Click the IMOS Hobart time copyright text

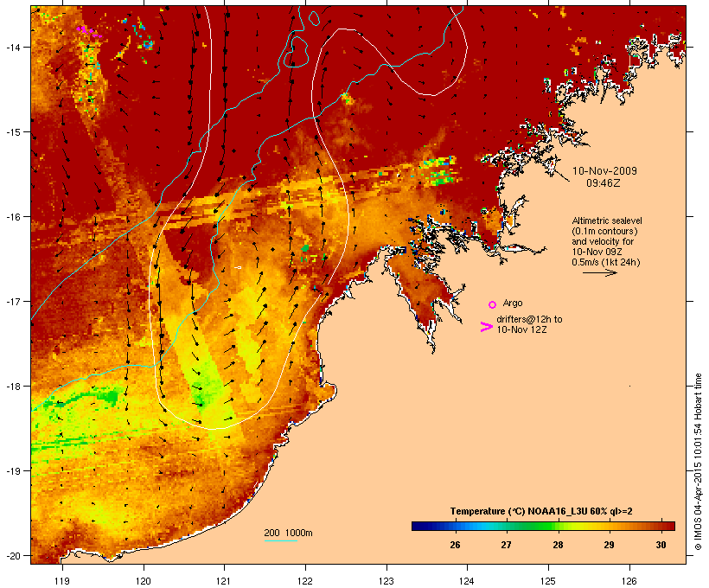click(698, 462)
